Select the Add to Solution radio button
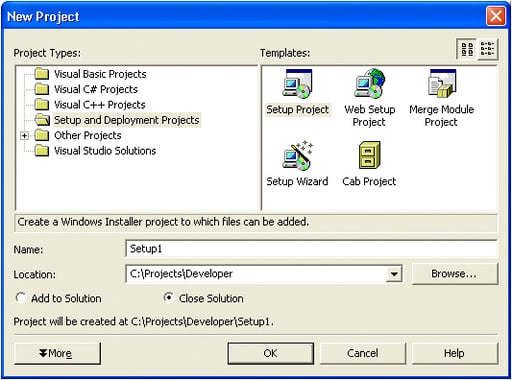Image resolution: width=512 pixels, height=380 pixels. pos(21,297)
